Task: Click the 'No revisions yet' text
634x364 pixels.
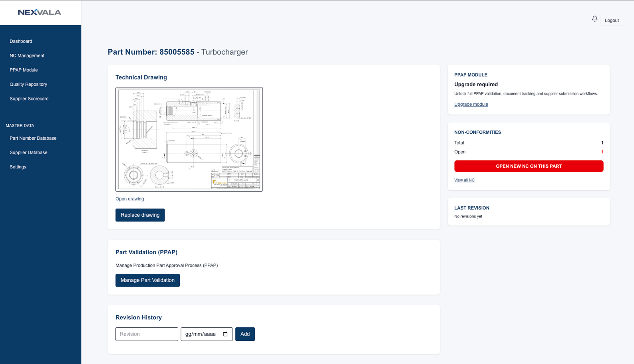Action: 468,216
